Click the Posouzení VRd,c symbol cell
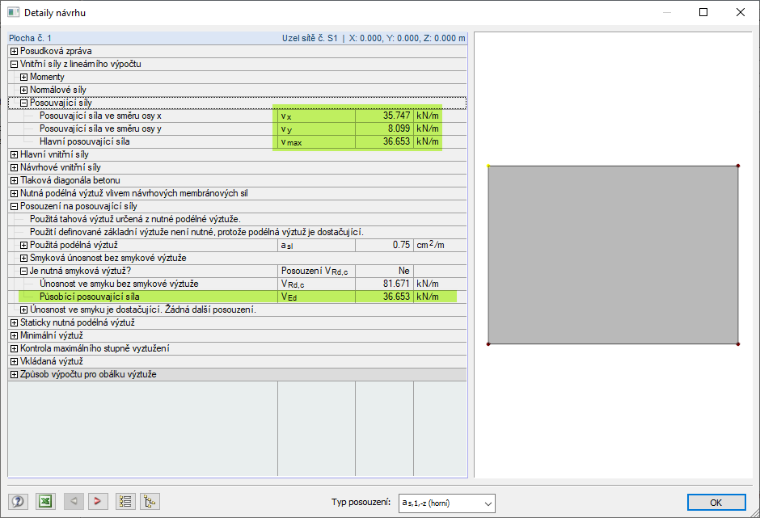The height and width of the screenshot is (518, 760). 317,271
